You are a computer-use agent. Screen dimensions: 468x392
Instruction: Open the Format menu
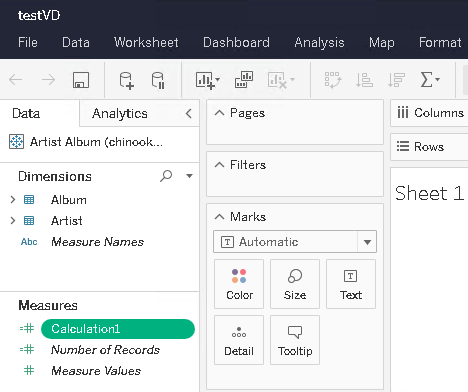click(440, 42)
